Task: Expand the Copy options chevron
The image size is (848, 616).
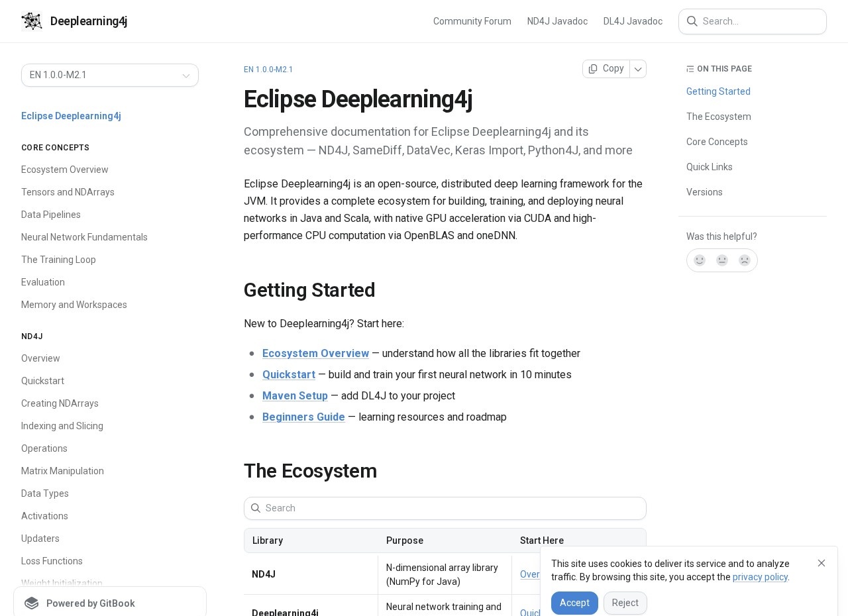Action: tap(638, 69)
